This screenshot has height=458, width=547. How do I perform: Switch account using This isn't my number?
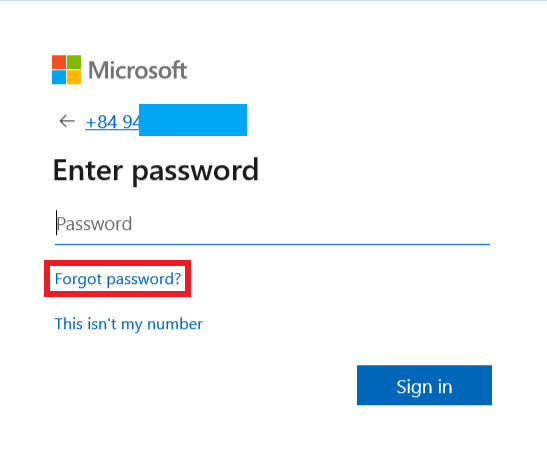click(129, 324)
